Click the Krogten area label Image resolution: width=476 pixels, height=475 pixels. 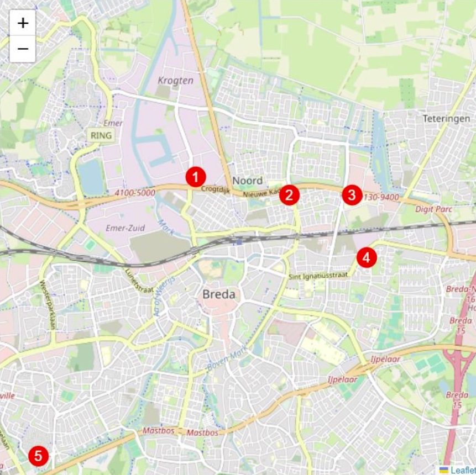point(175,81)
